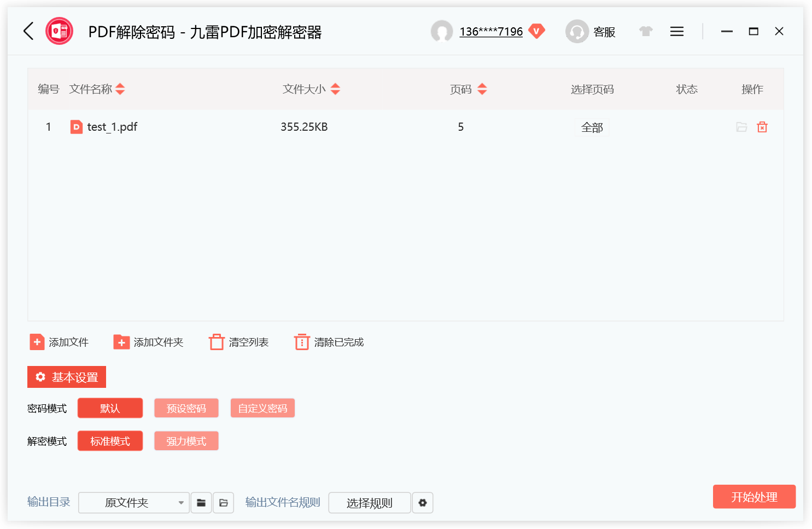Click the 添加文件夹 (add folder) icon
Viewport: 812px width, 529px height.
[x=121, y=341]
